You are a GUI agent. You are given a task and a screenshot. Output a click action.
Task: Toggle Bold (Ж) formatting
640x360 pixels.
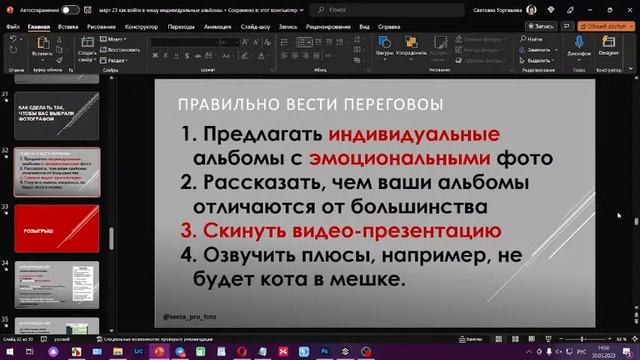(x=155, y=56)
